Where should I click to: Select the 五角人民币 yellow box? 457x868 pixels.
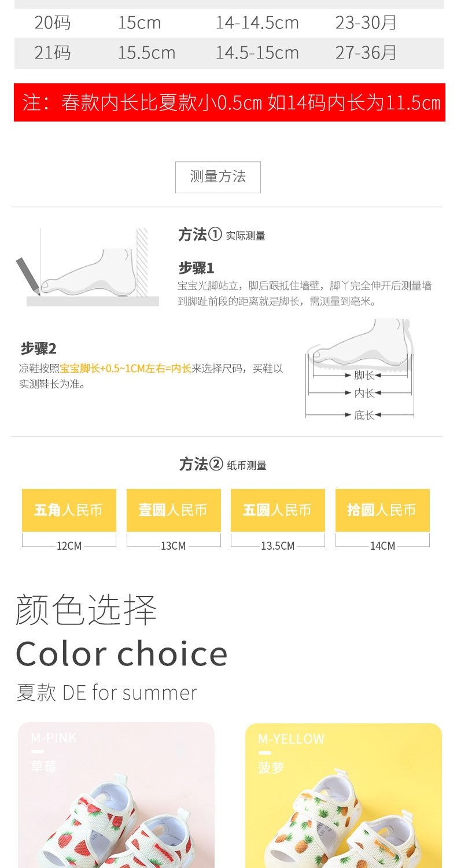coord(69,510)
